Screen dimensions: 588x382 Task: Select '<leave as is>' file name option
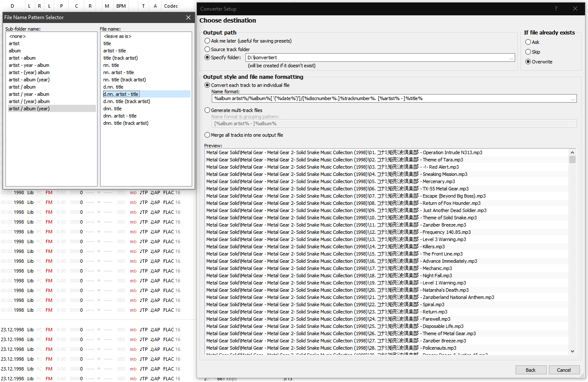(146, 36)
